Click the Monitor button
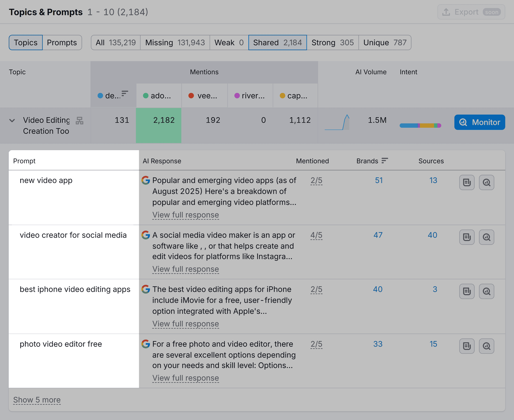 click(479, 122)
